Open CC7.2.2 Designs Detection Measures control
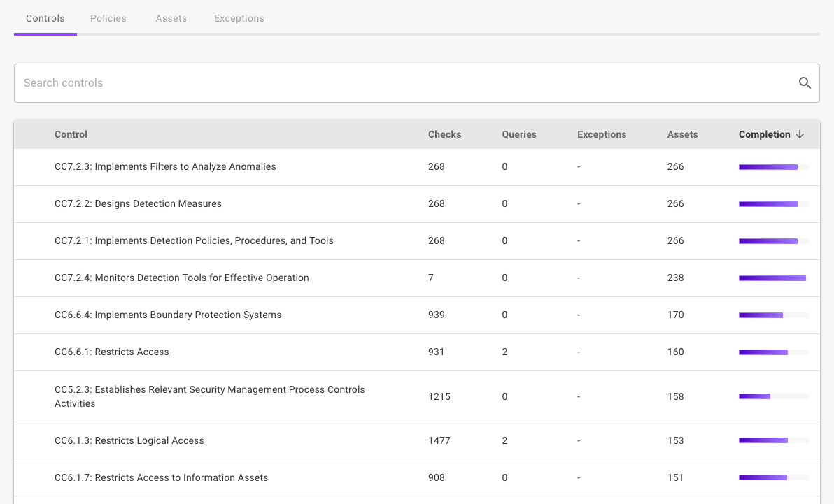834x504 pixels. [x=138, y=203]
